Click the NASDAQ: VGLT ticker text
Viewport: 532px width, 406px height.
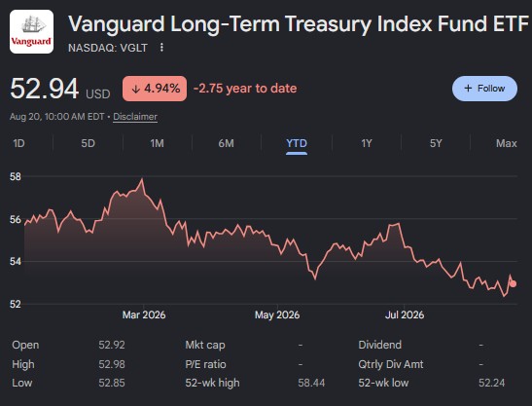point(108,48)
